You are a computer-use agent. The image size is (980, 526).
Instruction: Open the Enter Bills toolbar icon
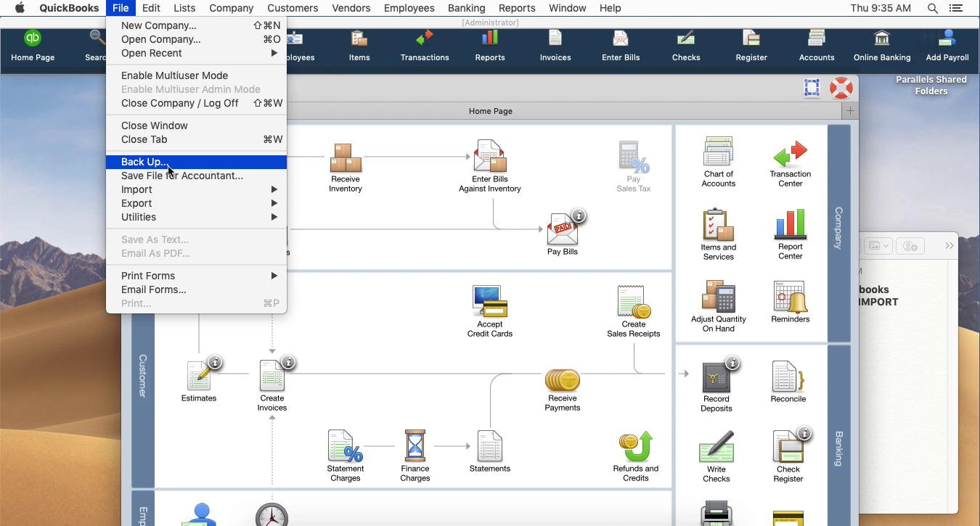click(621, 45)
